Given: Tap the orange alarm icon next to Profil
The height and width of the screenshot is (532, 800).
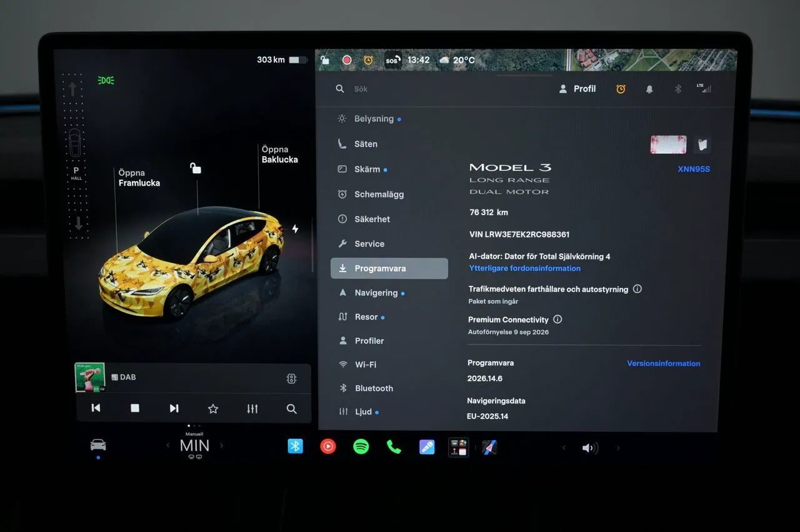Looking at the screenshot, I should click(621, 89).
